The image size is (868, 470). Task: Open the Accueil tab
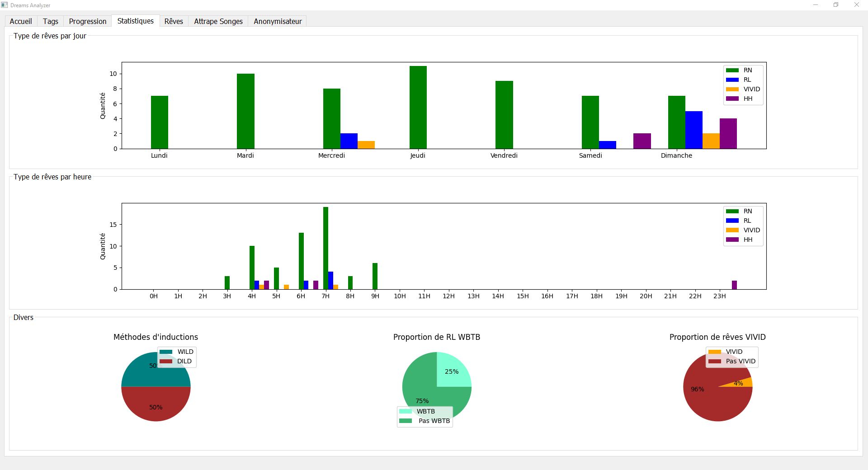[x=21, y=21]
